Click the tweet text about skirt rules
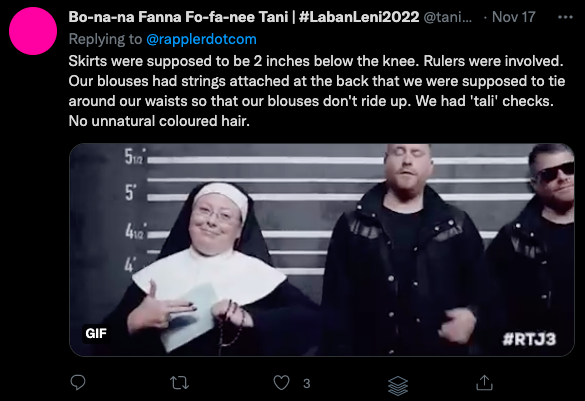This screenshot has width=585, height=401. coord(316,91)
